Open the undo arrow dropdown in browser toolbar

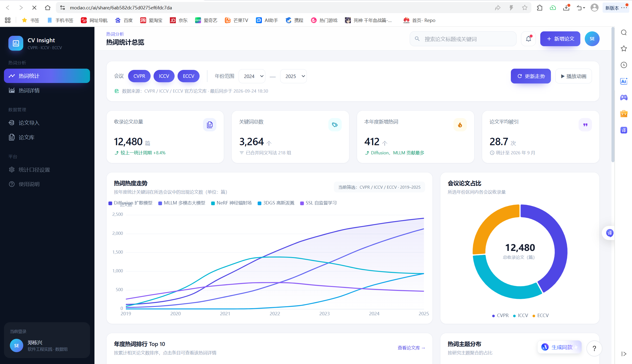(x=581, y=8)
